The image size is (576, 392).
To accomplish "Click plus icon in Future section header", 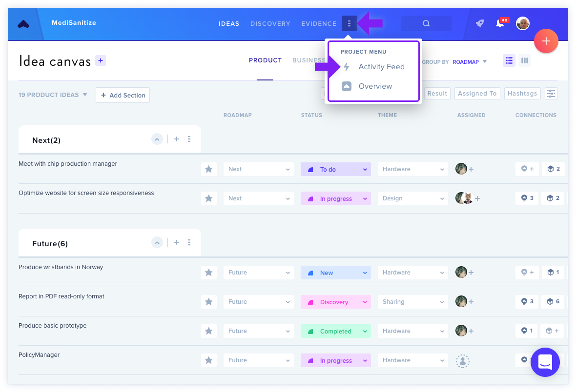I will (x=177, y=243).
